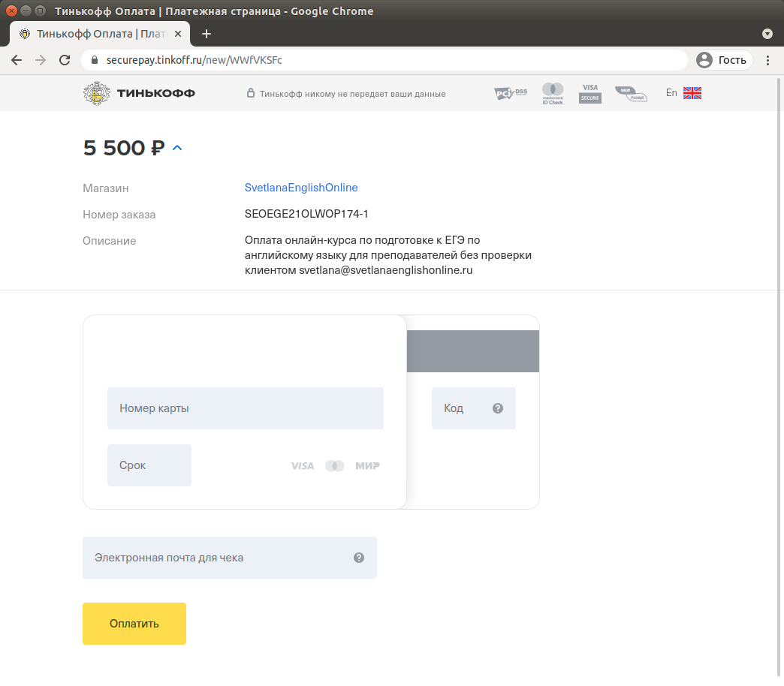Open the SvetlanaEnglishOnline store link
The width and height of the screenshot is (784, 686).
click(x=301, y=188)
